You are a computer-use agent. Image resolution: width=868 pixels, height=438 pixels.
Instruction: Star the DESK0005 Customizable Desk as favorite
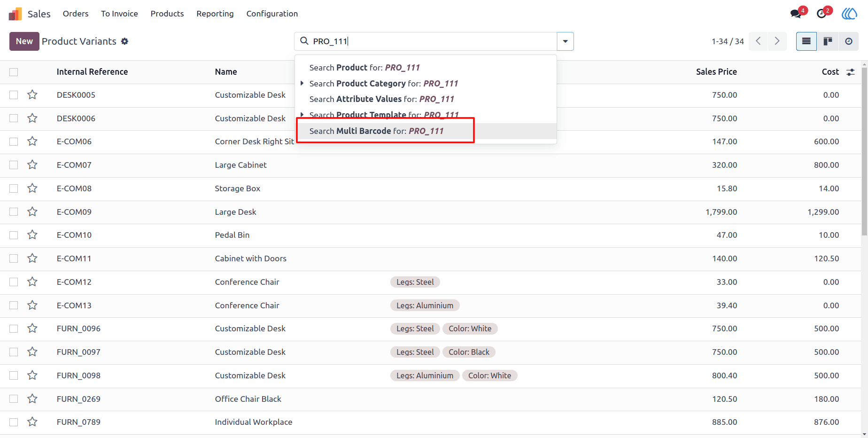pos(32,95)
